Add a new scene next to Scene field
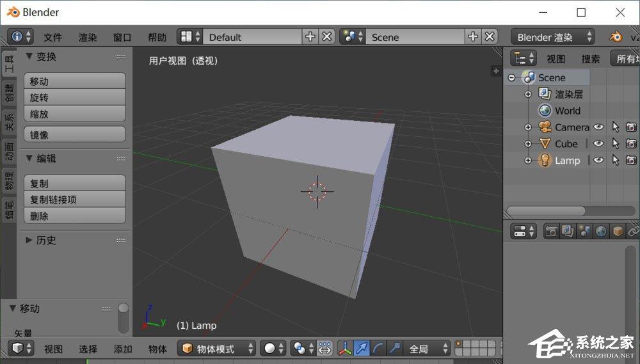 (473, 36)
